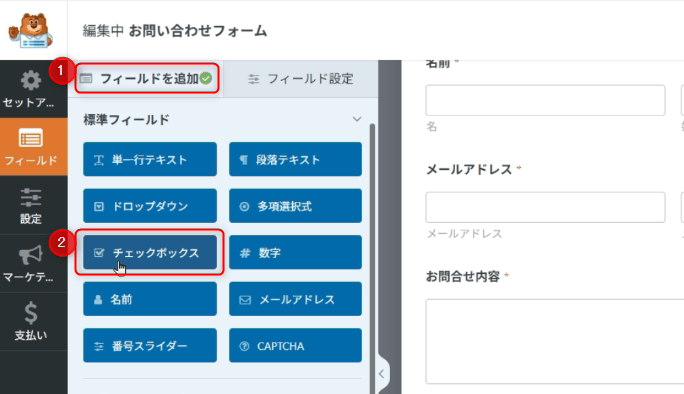Image resolution: width=684 pixels, height=394 pixels.
Task: Click the 名 first name input box
Action: coord(545,100)
